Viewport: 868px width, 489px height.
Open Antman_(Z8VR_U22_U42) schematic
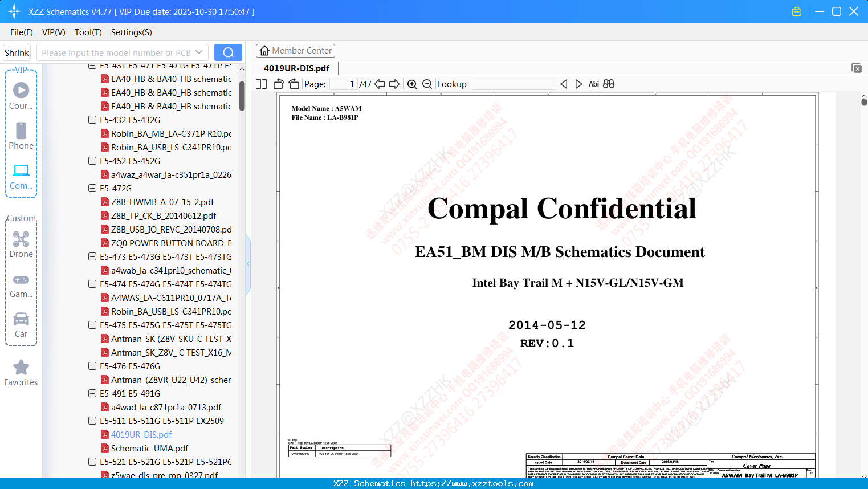point(171,380)
